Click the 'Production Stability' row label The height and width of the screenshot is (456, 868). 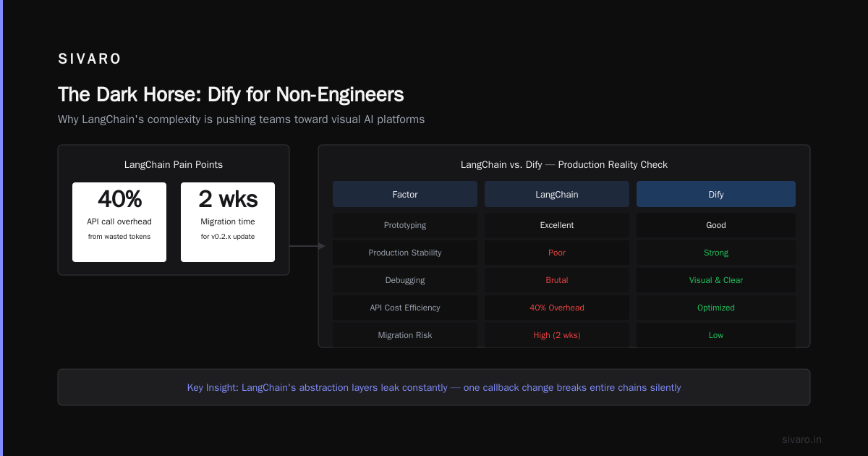click(405, 253)
